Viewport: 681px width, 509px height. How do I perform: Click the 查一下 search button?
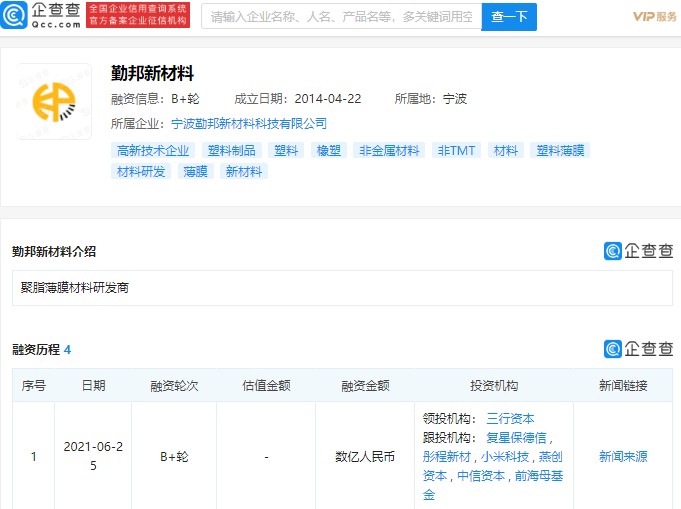(x=509, y=17)
